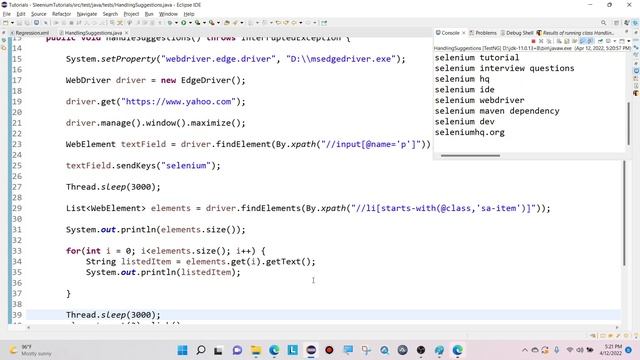The height and width of the screenshot is (360, 640).
Task: Close the Console view tab
Action: (464, 33)
